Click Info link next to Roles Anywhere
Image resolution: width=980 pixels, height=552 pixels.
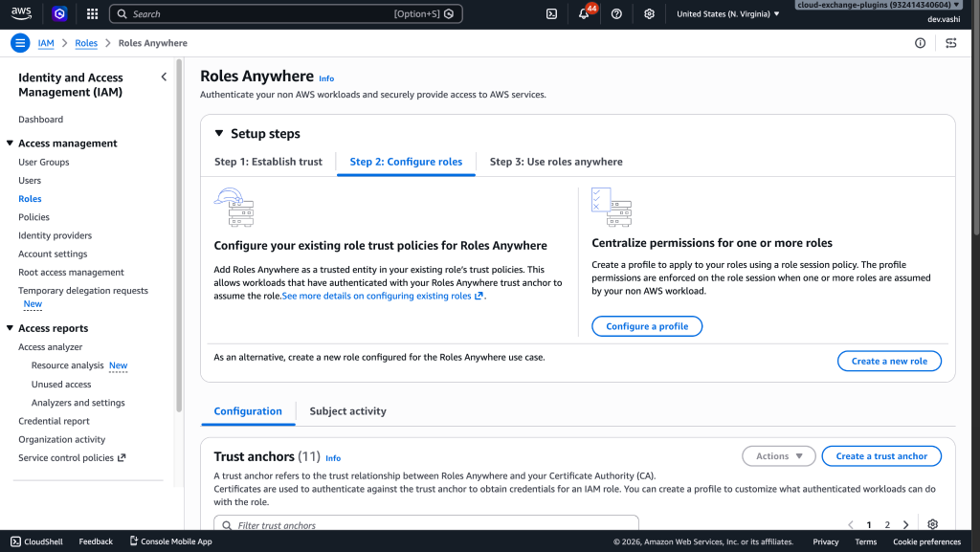326,78
